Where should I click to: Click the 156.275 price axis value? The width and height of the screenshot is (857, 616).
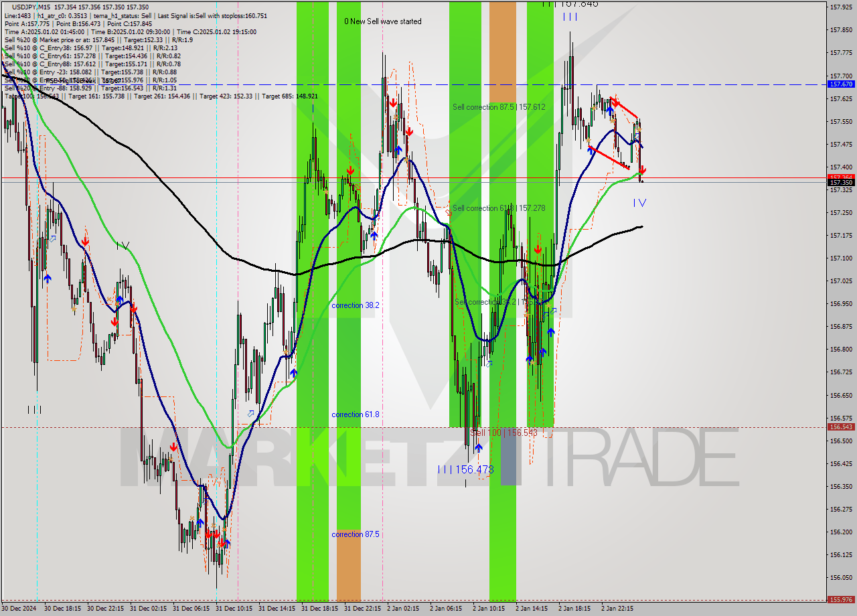click(841, 509)
